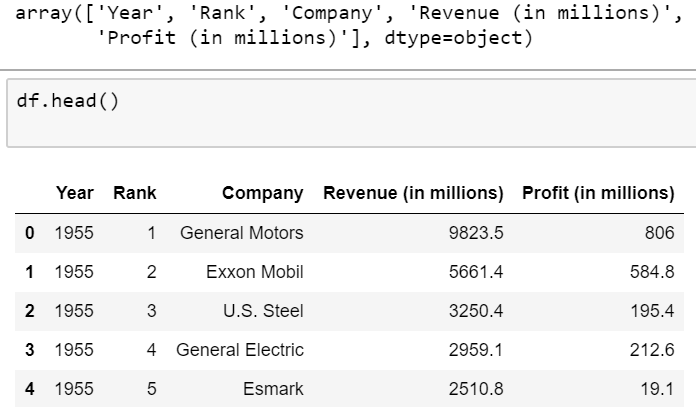Click the Esmark company cell
The image size is (696, 407).
pos(273,389)
